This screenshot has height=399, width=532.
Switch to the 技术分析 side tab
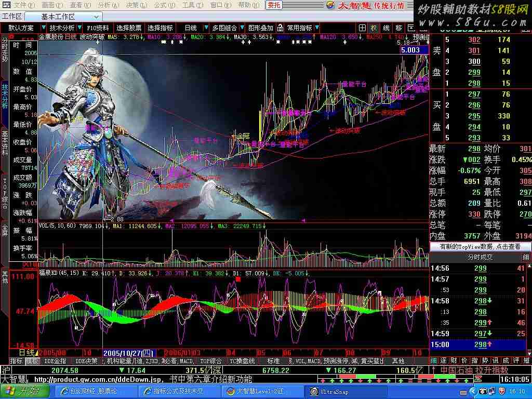coord(5,96)
